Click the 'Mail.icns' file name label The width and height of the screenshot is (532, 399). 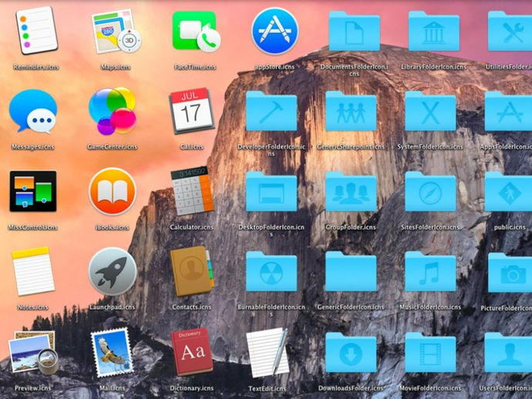[113, 388]
